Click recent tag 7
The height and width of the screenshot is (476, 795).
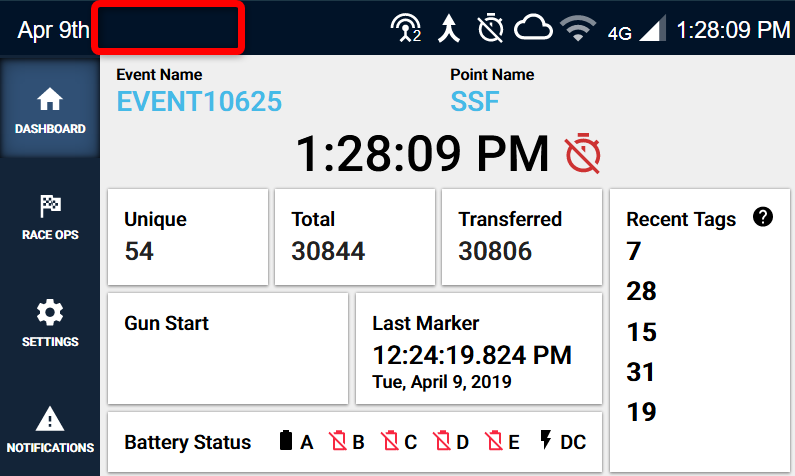coord(634,251)
